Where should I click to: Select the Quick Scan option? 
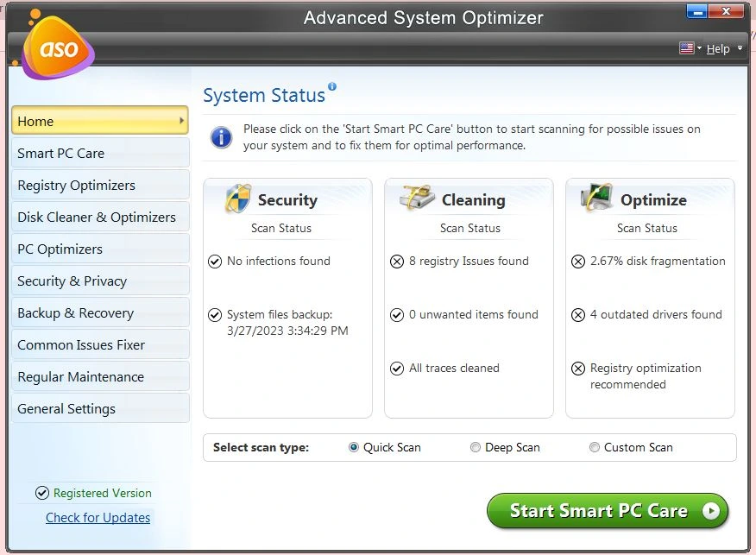tap(354, 447)
